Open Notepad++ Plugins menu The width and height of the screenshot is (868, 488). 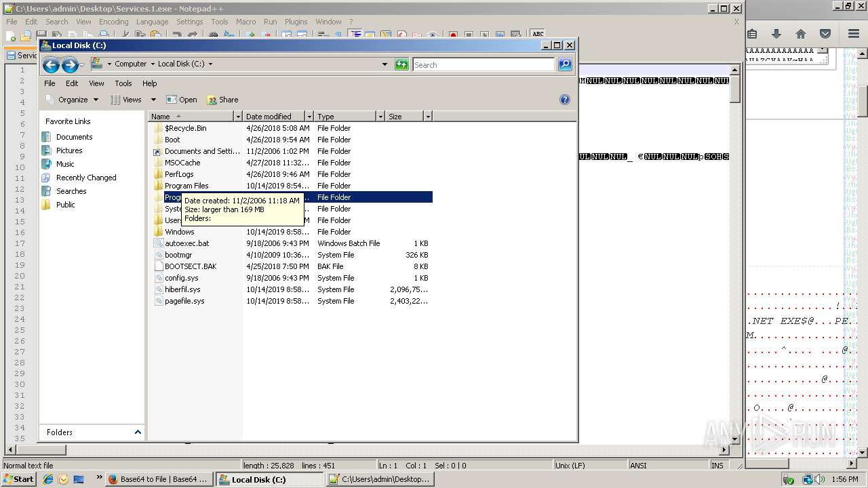pyautogui.click(x=296, y=22)
